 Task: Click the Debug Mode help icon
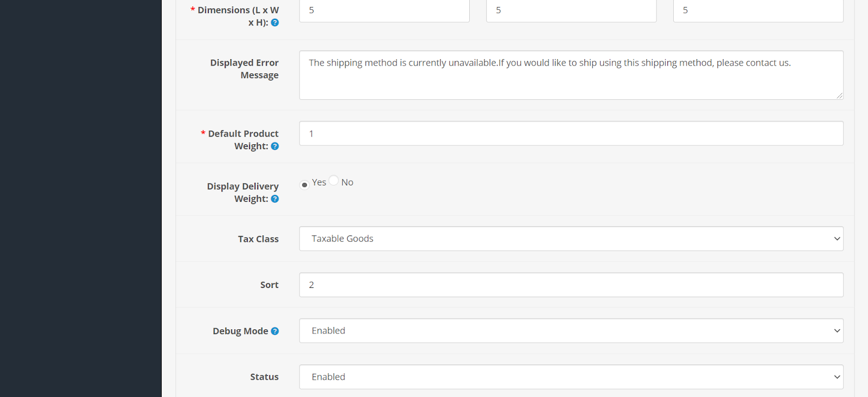[x=275, y=331]
